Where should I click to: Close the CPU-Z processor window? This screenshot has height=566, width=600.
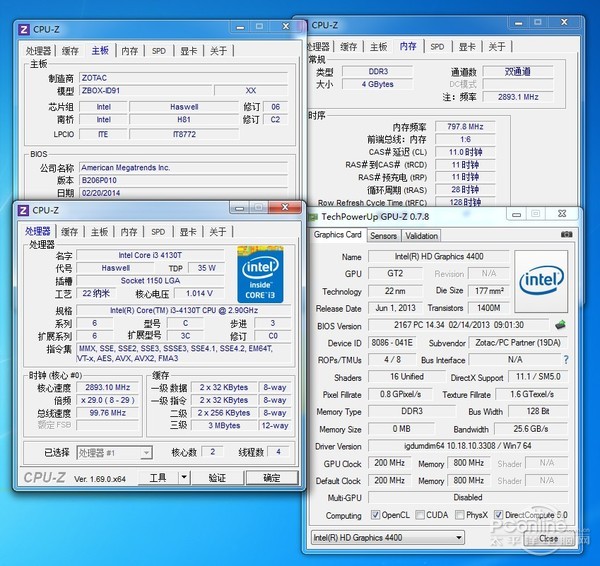pyautogui.click(x=285, y=207)
